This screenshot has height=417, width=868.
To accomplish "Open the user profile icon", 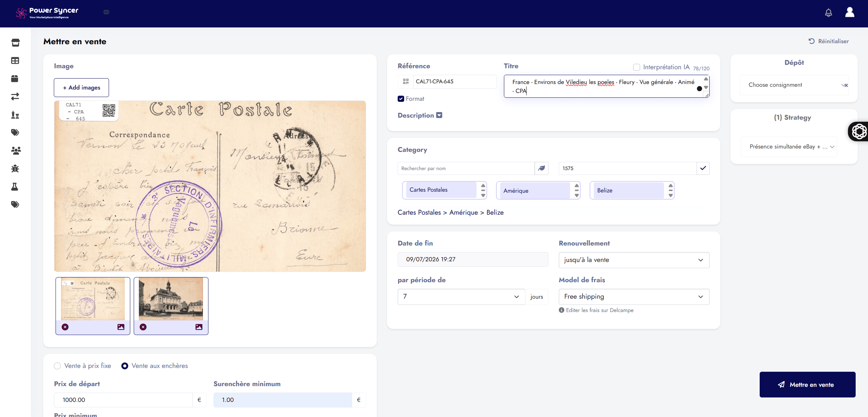I will (x=849, y=12).
